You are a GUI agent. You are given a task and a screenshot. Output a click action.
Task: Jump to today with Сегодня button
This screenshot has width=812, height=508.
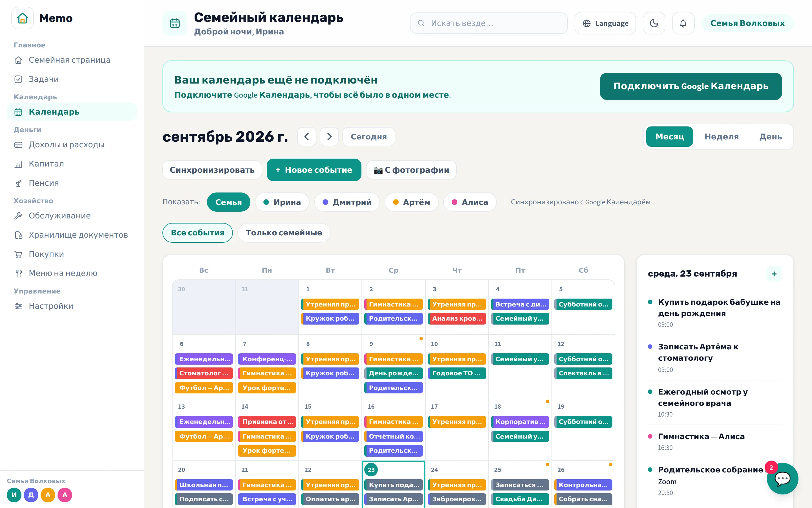[369, 137]
